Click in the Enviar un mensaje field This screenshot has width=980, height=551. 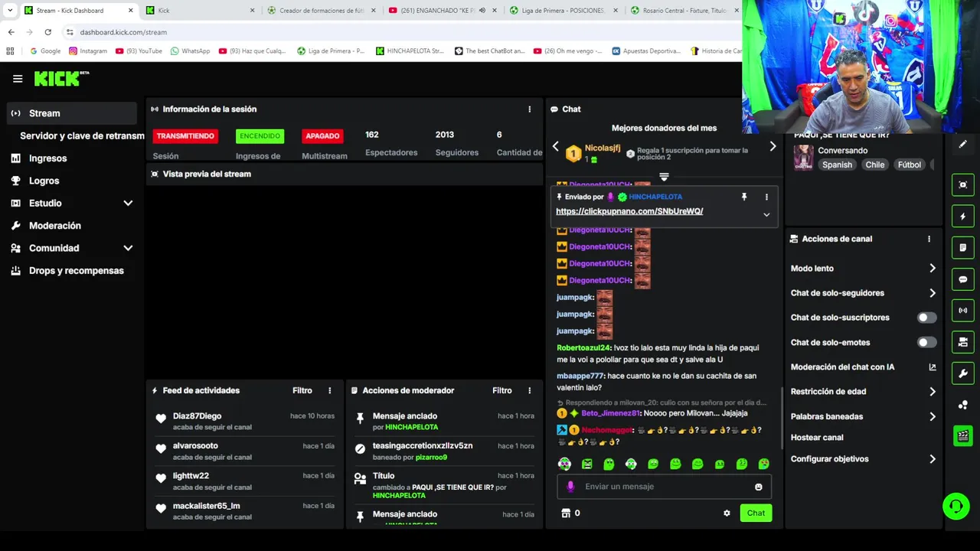tap(664, 487)
